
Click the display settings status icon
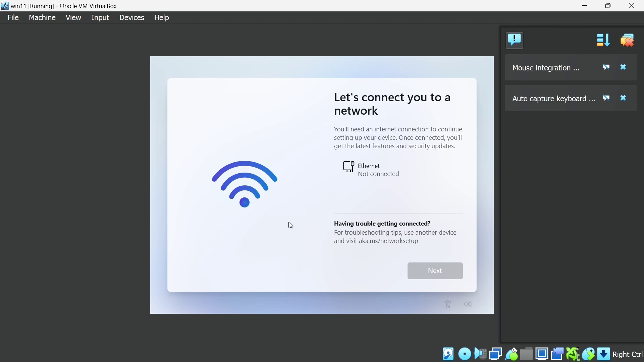coord(542,354)
